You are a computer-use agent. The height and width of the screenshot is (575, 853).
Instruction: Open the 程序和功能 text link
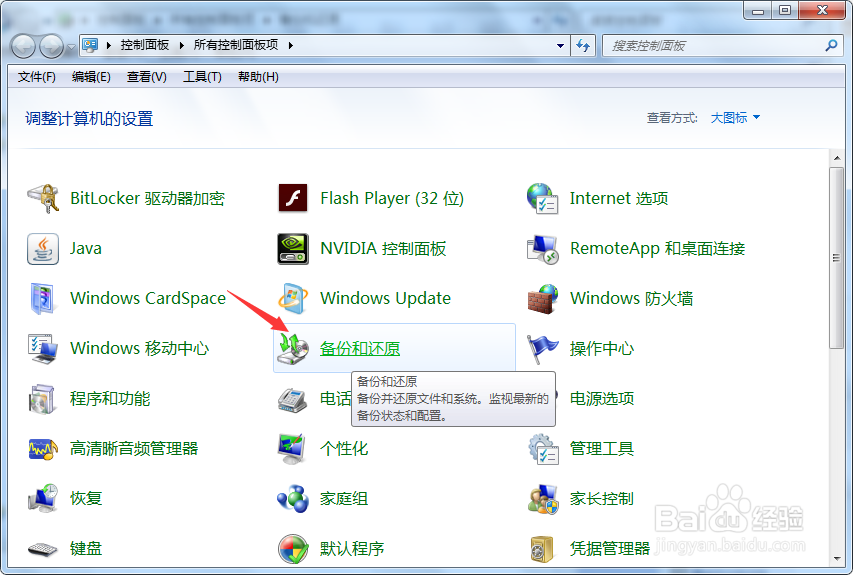coord(110,399)
